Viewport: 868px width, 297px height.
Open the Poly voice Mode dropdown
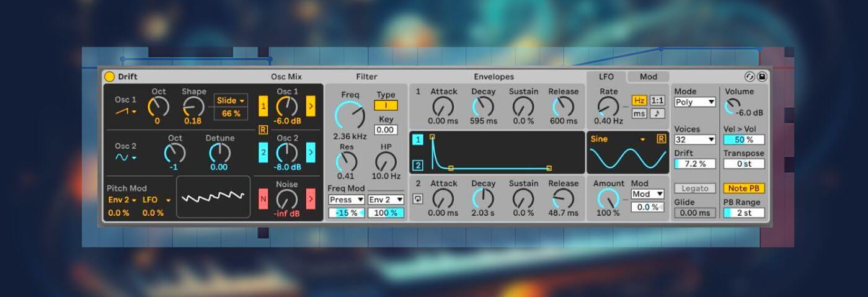[694, 102]
